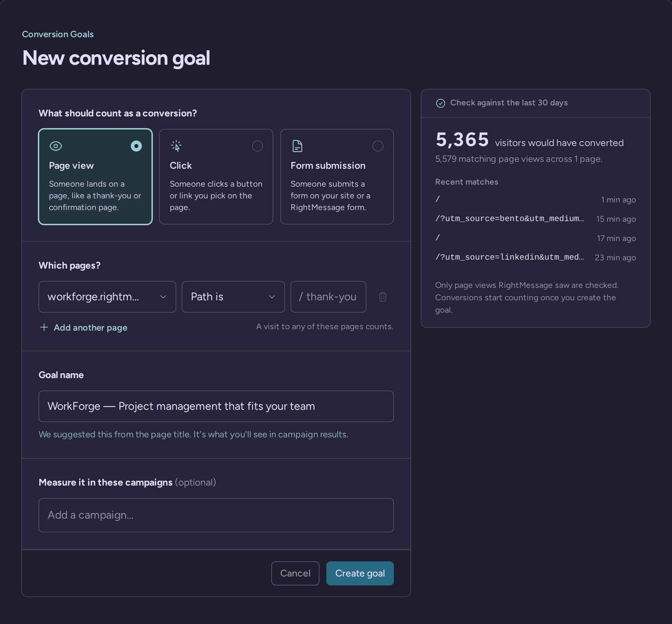The height and width of the screenshot is (624, 672).
Task: Click the "1 min ago" timestamp
Action: [618, 200]
